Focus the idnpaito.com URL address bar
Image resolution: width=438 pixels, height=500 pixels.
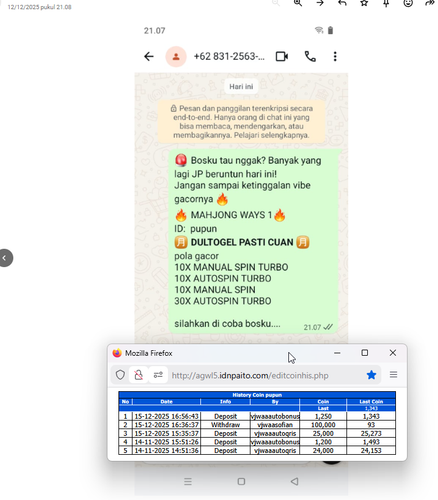pyautogui.click(x=250, y=375)
